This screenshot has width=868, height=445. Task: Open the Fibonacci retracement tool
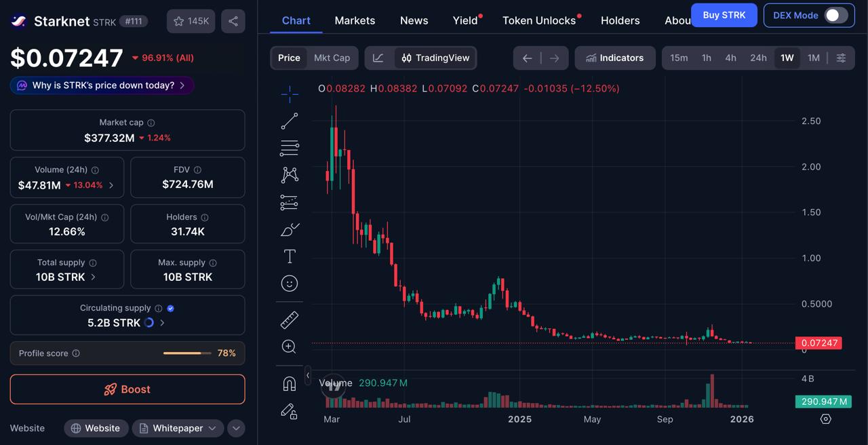290,148
